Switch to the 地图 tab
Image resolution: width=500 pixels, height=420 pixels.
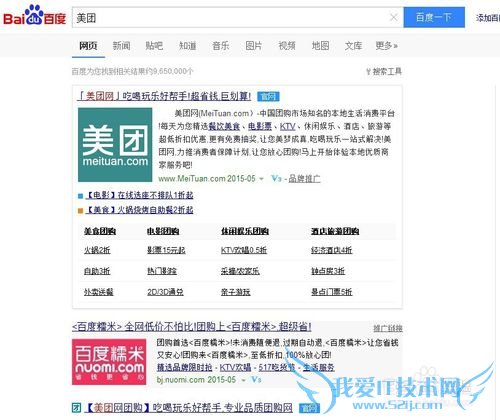pos(320,46)
